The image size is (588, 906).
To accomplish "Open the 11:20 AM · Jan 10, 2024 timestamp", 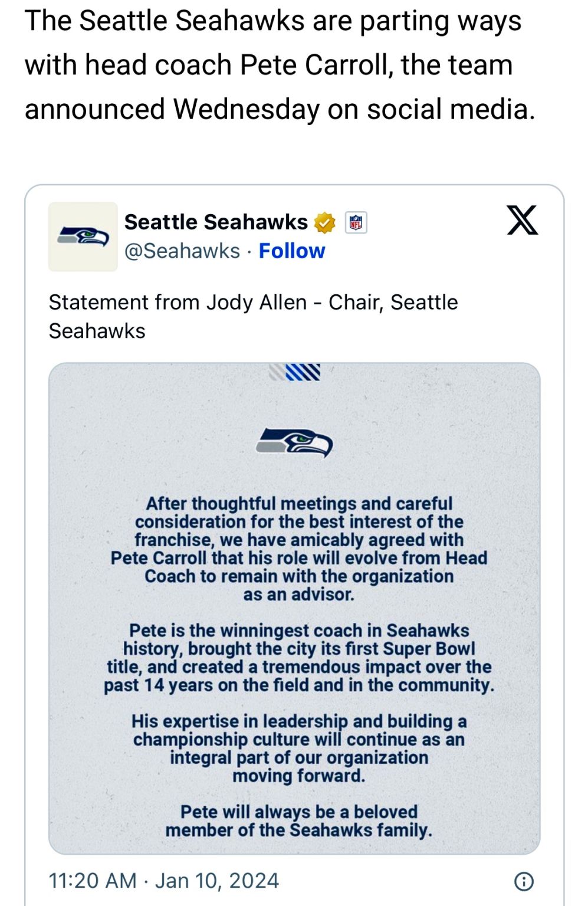I will pyautogui.click(x=164, y=881).
